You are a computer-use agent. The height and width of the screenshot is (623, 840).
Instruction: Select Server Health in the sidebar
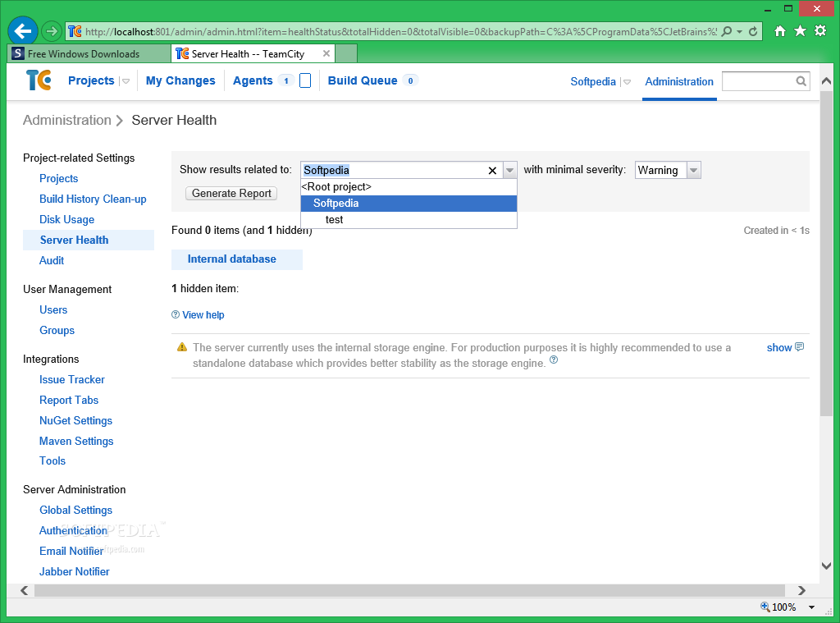point(89,240)
